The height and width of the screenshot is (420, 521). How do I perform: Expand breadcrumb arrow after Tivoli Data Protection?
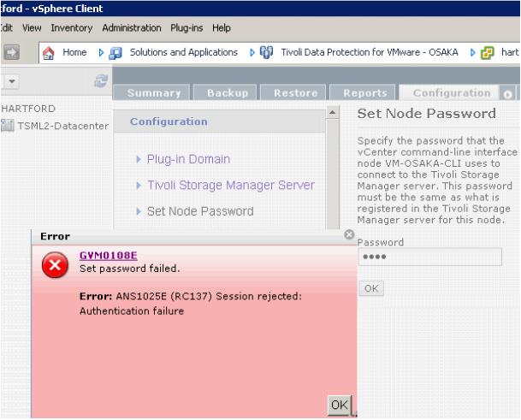click(472, 52)
